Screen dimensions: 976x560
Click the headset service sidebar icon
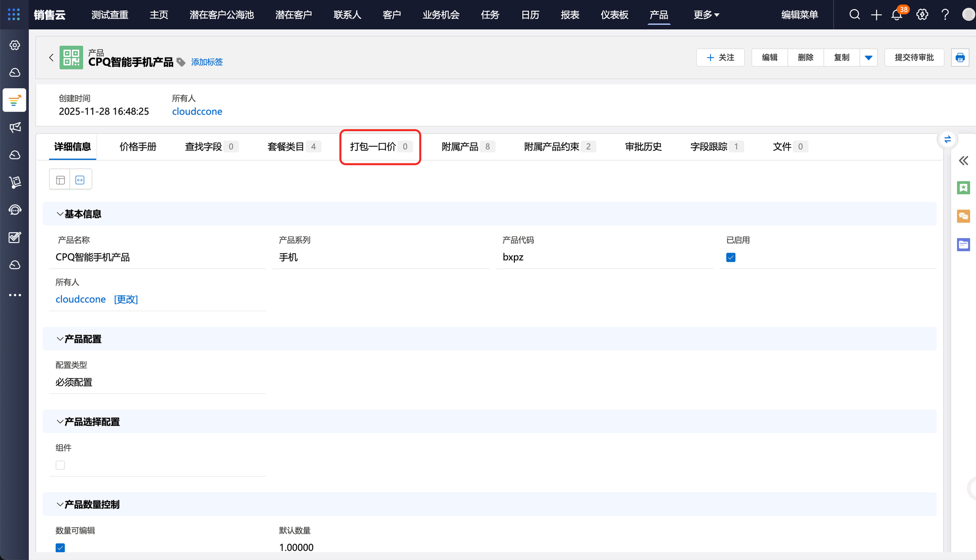(x=15, y=210)
